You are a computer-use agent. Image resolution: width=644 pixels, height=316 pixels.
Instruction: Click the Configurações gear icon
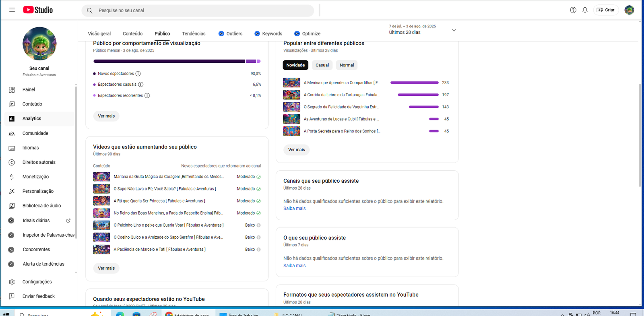(x=12, y=282)
